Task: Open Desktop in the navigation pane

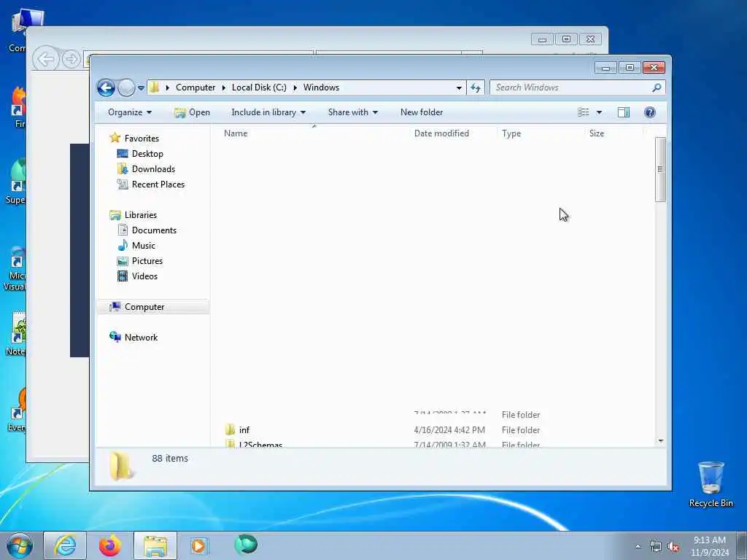Action: (147, 154)
